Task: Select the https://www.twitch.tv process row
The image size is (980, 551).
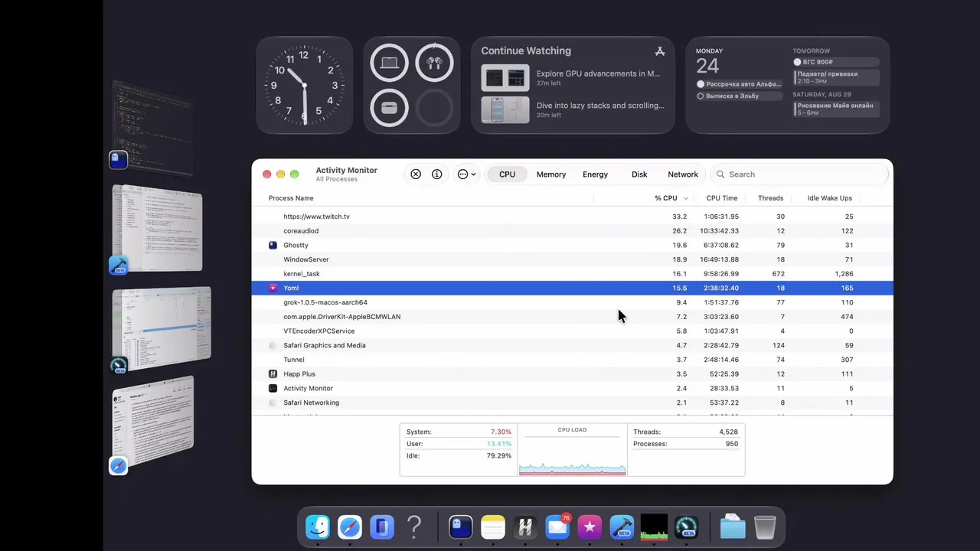Action: (572, 217)
